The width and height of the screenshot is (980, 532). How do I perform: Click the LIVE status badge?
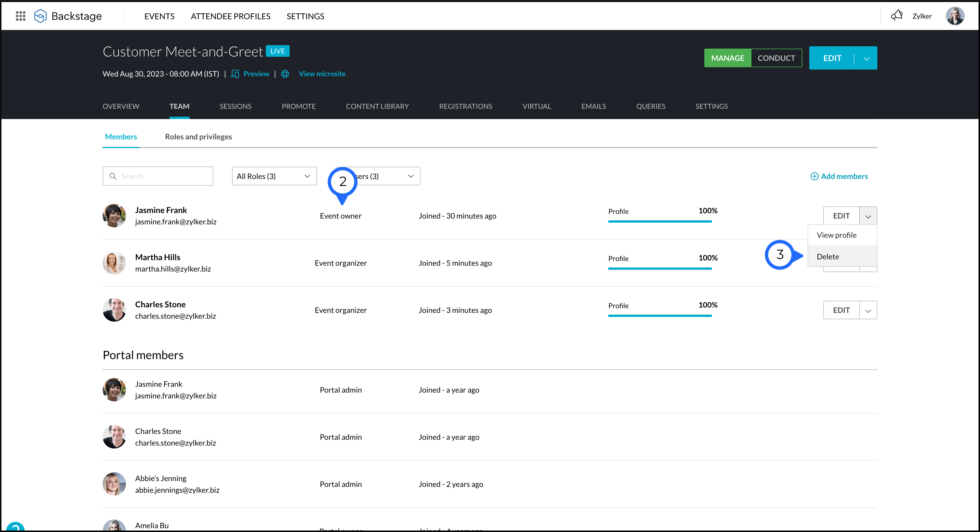pos(278,51)
